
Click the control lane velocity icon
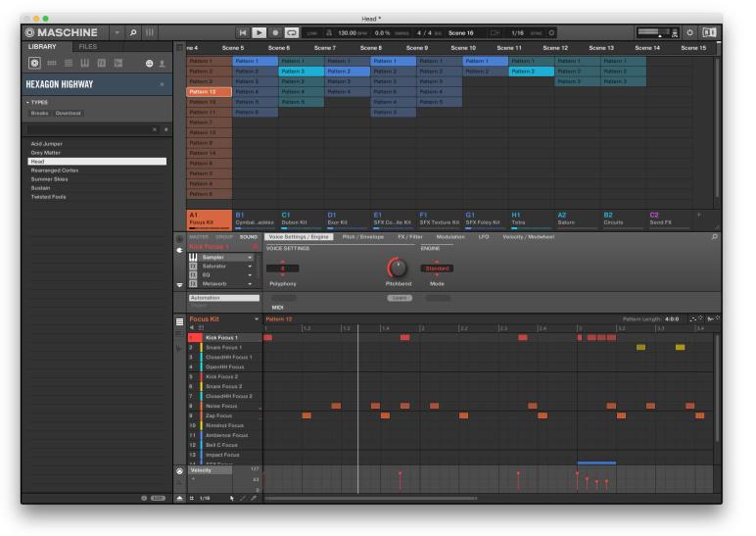point(179,471)
